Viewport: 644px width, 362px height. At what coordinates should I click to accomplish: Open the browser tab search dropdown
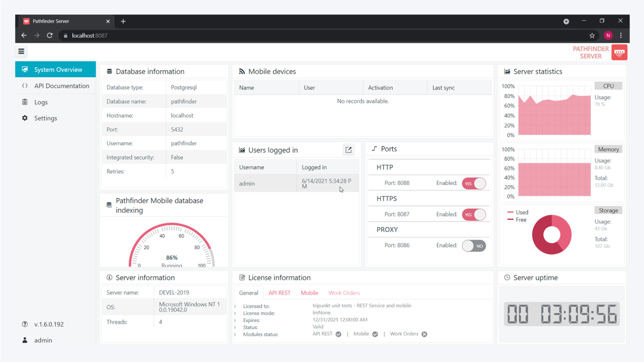tap(566, 21)
